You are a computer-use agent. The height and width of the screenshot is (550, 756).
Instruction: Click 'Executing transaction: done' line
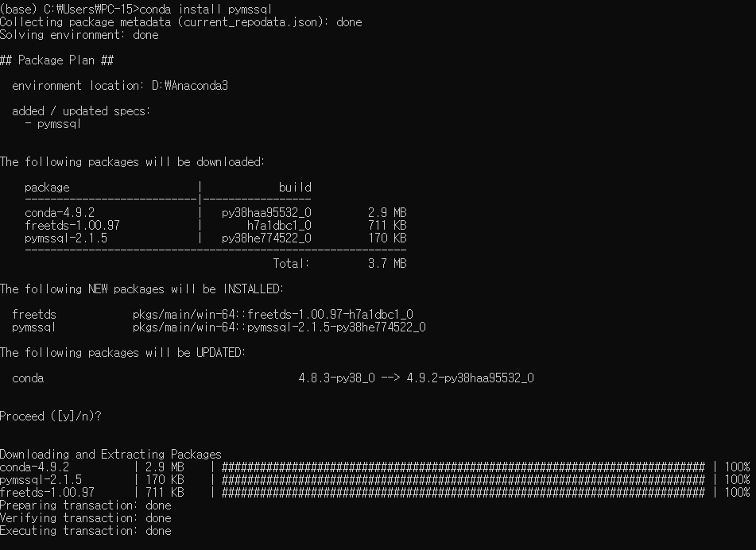[x=85, y=531]
